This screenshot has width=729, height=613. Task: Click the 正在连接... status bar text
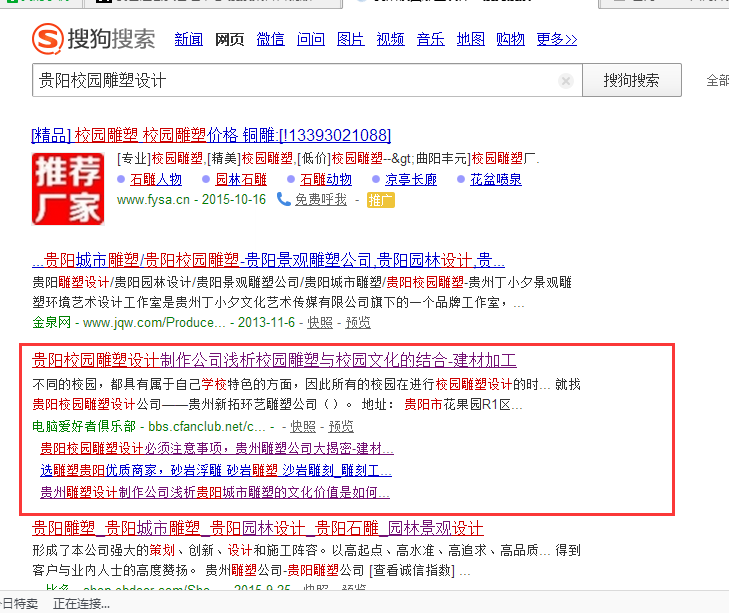pos(81,604)
